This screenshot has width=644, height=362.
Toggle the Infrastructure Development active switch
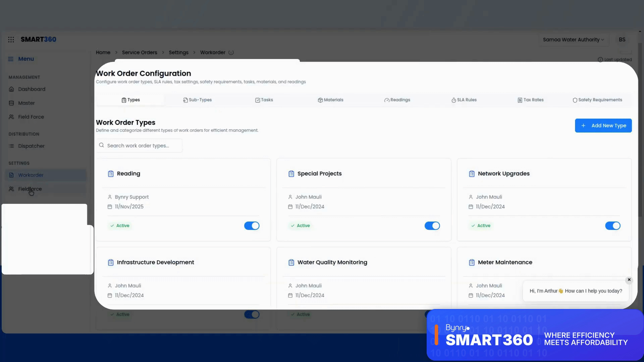[252, 314]
